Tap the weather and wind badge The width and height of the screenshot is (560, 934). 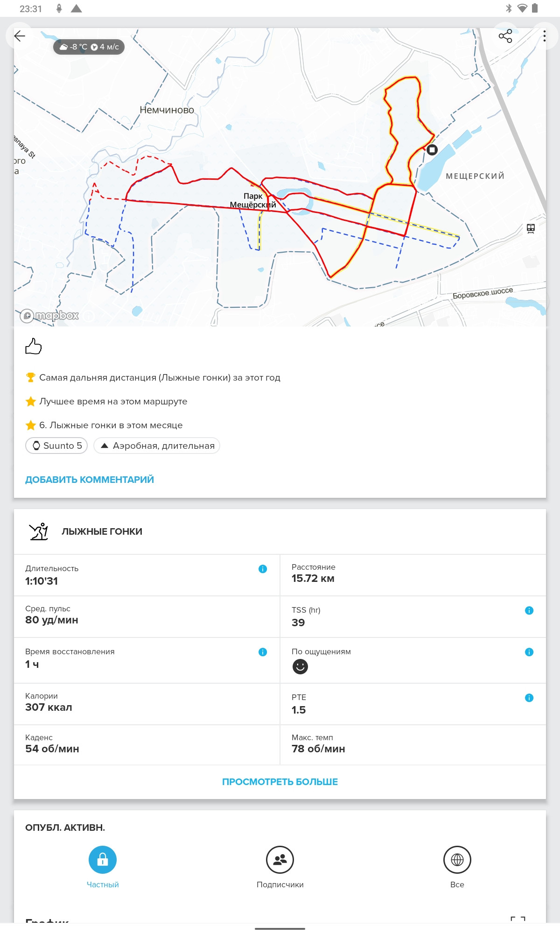click(x=89, y=47)
